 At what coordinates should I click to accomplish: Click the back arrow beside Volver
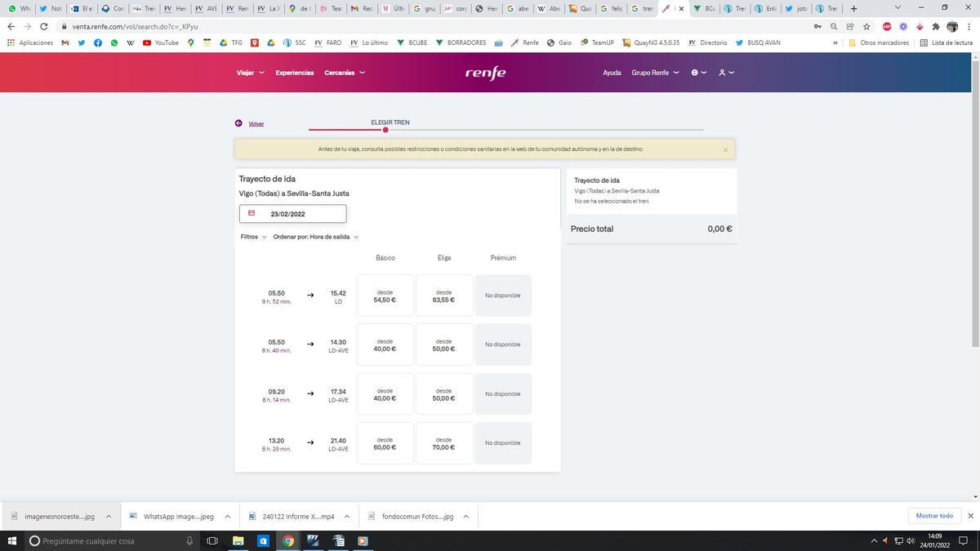pos(238,122)
